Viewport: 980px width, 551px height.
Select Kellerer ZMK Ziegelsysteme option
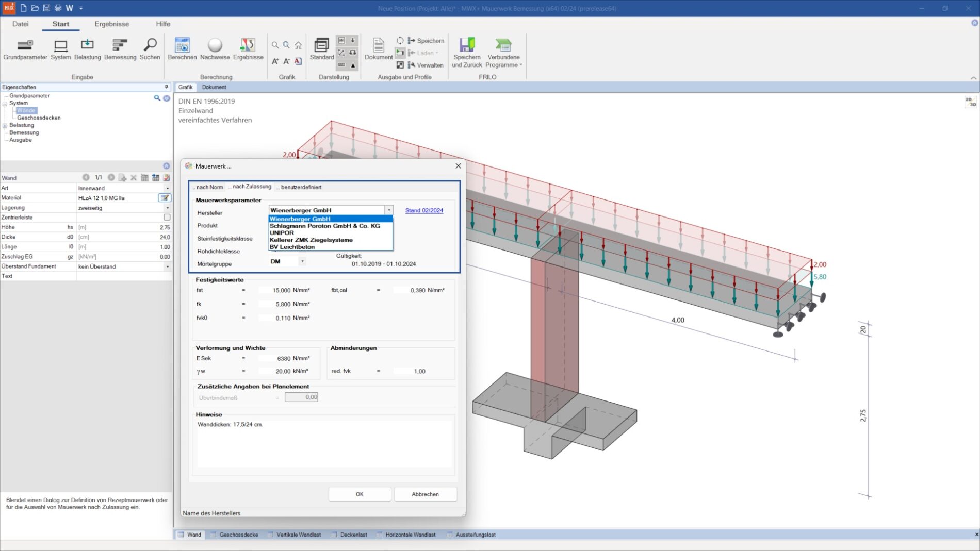click(330, 240)
